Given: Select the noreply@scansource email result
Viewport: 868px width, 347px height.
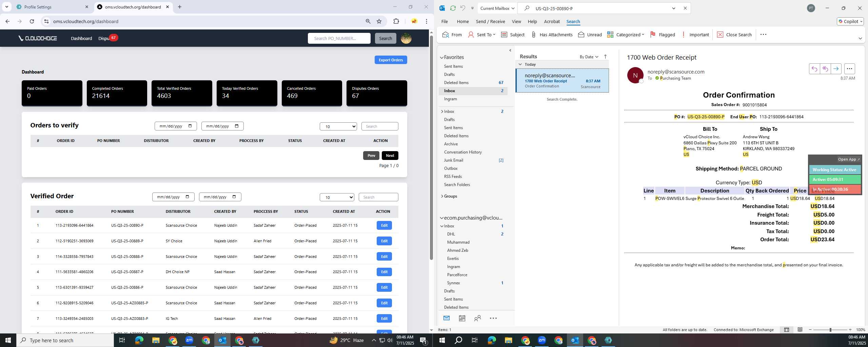Looking at the screenshot, I should pos(562,81).
